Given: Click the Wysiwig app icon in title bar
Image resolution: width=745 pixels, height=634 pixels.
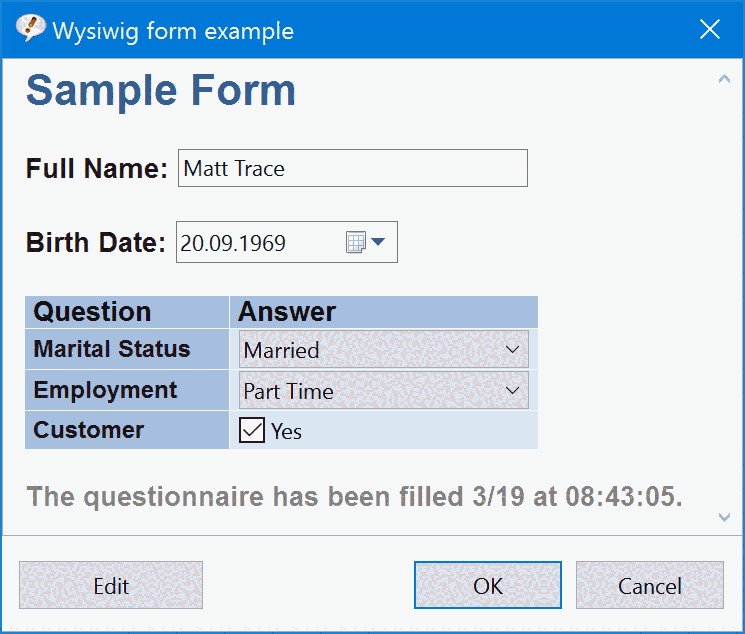Looking at the screenshot, I should 31,29.
